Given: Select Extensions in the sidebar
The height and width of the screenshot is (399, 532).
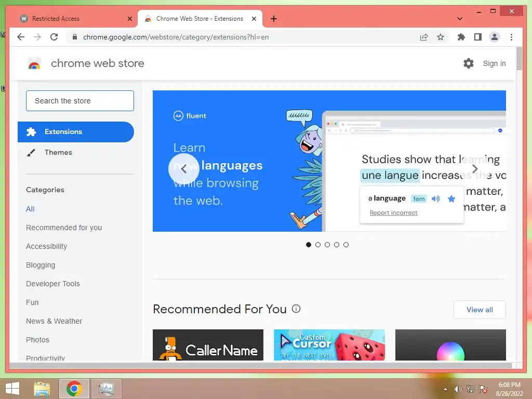Looking at the screenshot, I should point(76,131).
